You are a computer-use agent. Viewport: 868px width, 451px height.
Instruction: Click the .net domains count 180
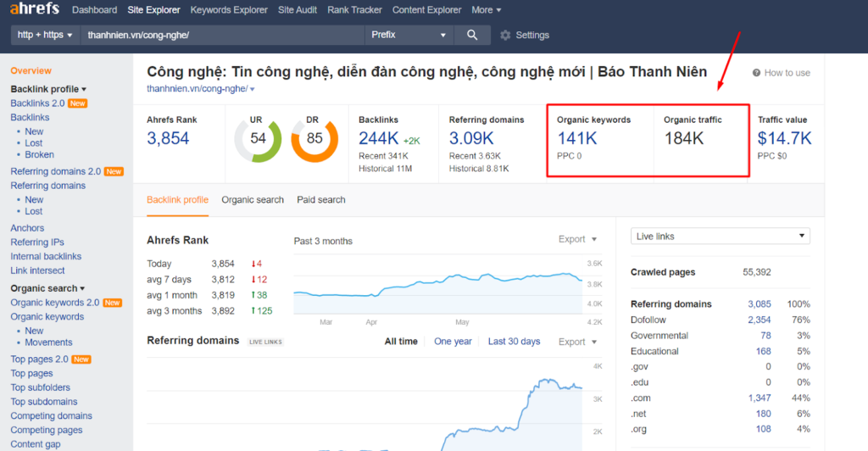764,414
